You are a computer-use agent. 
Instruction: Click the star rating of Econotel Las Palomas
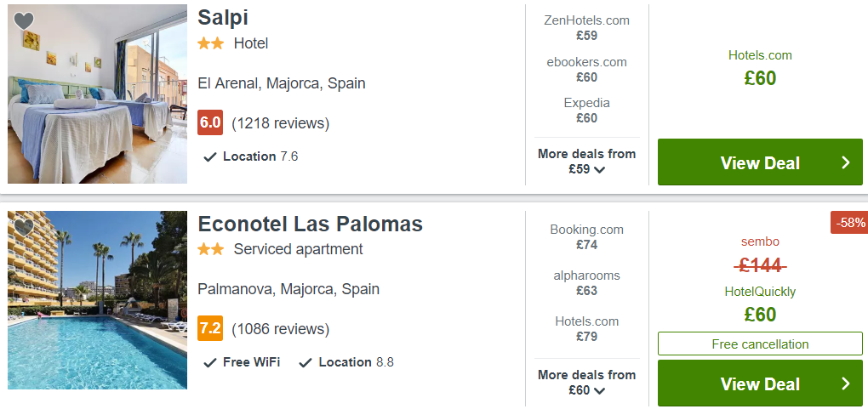coord(211,249)
